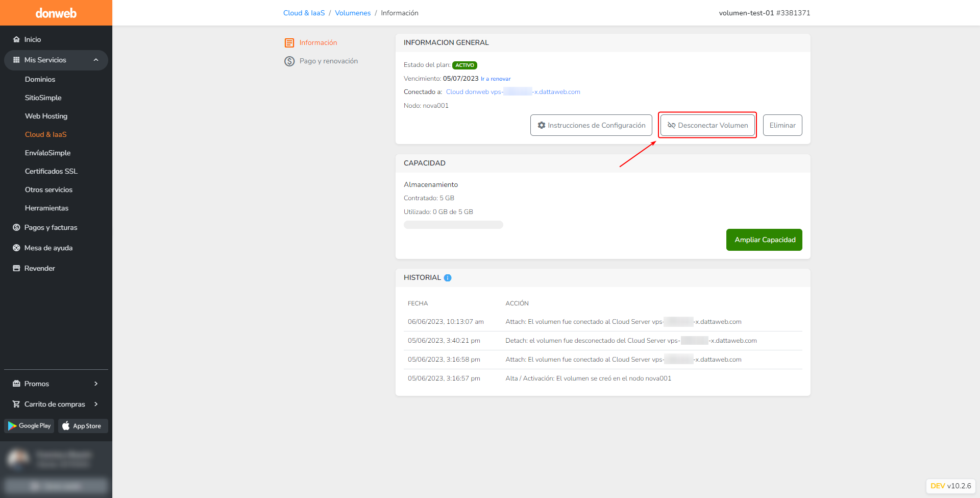Open Revender in the sidebar
The image size is (980, 498).
(x=40, y=268)
